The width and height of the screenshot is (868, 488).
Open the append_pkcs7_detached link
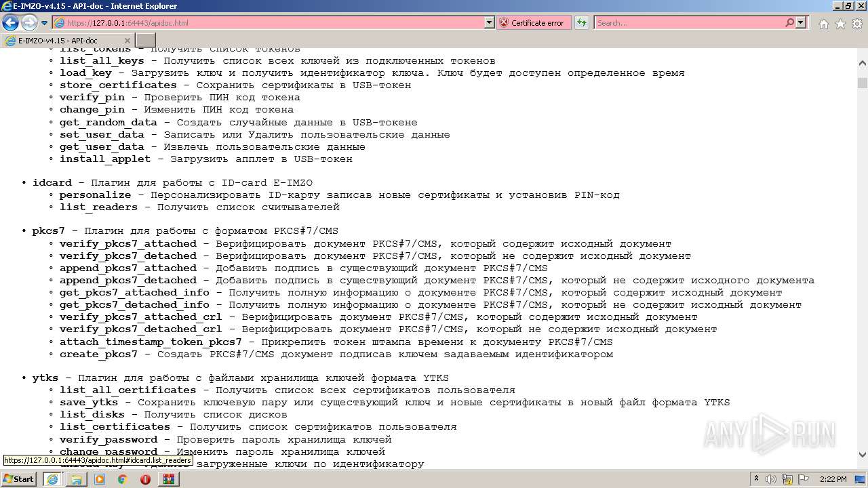[128, 281]
